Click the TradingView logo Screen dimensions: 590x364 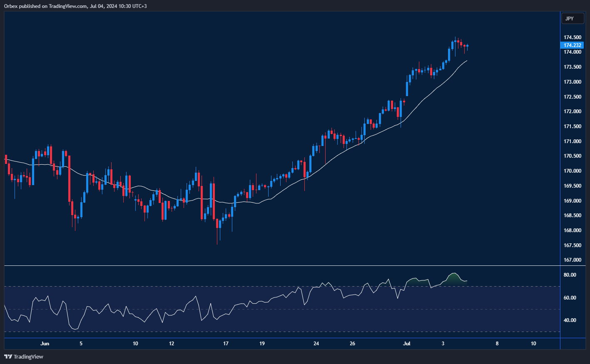pyautogui.click(x=7, y=357)
